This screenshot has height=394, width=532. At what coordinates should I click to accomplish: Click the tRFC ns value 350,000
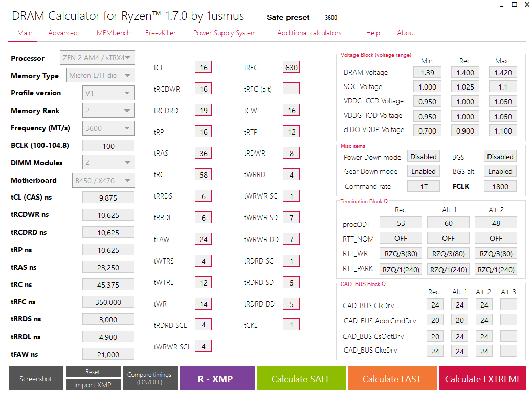coord(108,302)
